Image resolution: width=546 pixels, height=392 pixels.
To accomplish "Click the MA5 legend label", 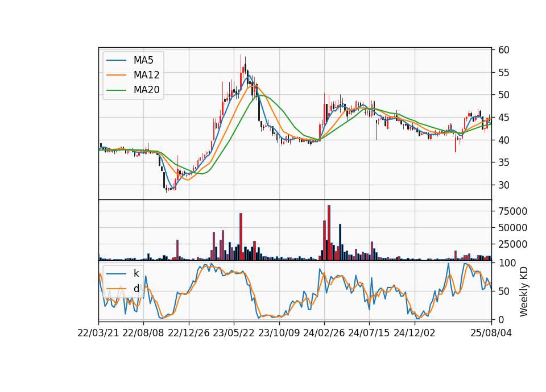I will pos(143,60).
